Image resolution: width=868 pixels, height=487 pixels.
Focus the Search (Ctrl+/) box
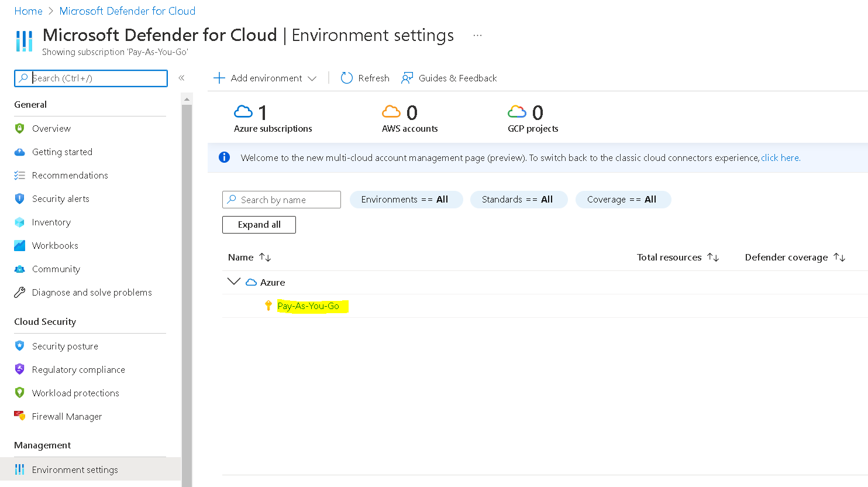[x=91, y=78]
